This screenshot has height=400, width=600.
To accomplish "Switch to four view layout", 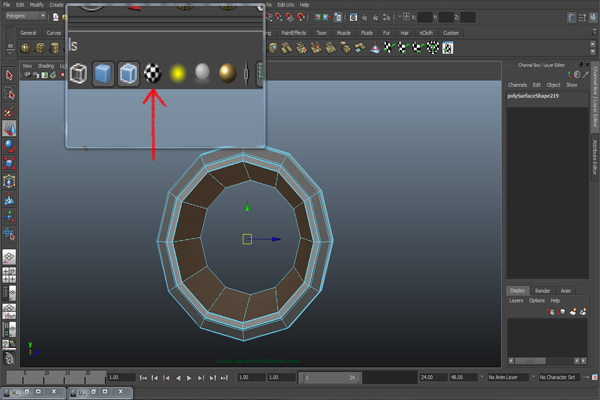I will (x=9, y=275).
